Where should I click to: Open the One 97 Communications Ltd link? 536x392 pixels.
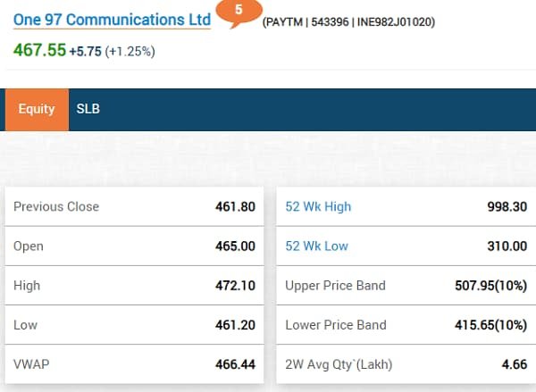point(112,19)
